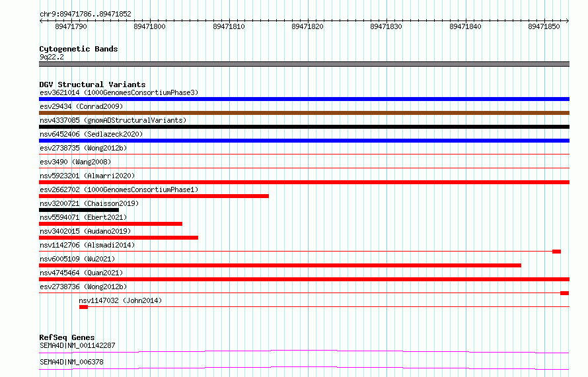Open the nsv5594071 (Ebert2021) label
Screen dimensions: 588x377
(x=83, y=217)
